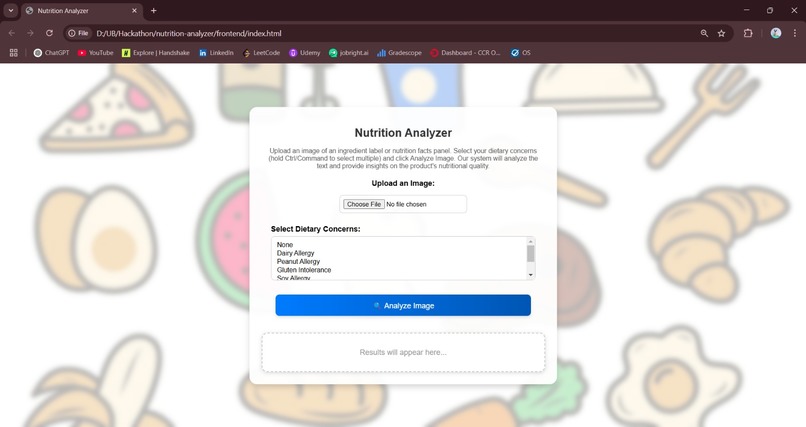806x427 pixels.
Task: Open a new tab with plus button
Action: (153, 10)
